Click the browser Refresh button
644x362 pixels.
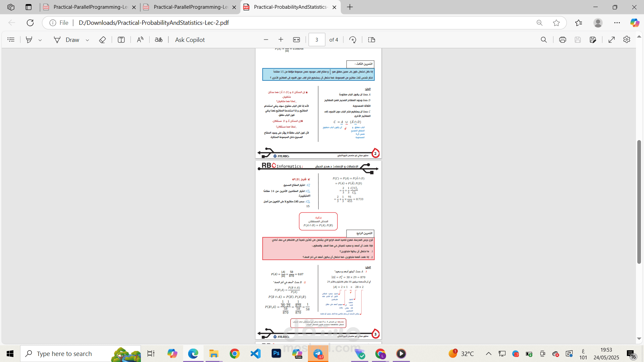tap(30, 22)
